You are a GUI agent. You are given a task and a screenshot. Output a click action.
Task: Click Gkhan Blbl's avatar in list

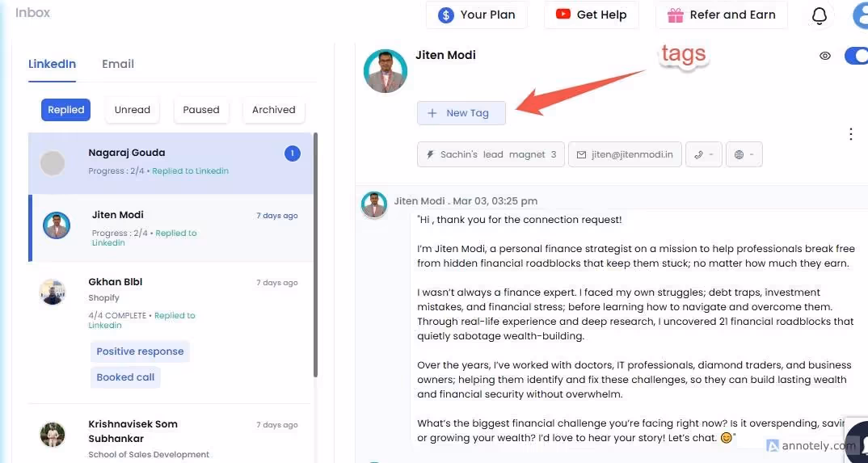pos(53,292)
